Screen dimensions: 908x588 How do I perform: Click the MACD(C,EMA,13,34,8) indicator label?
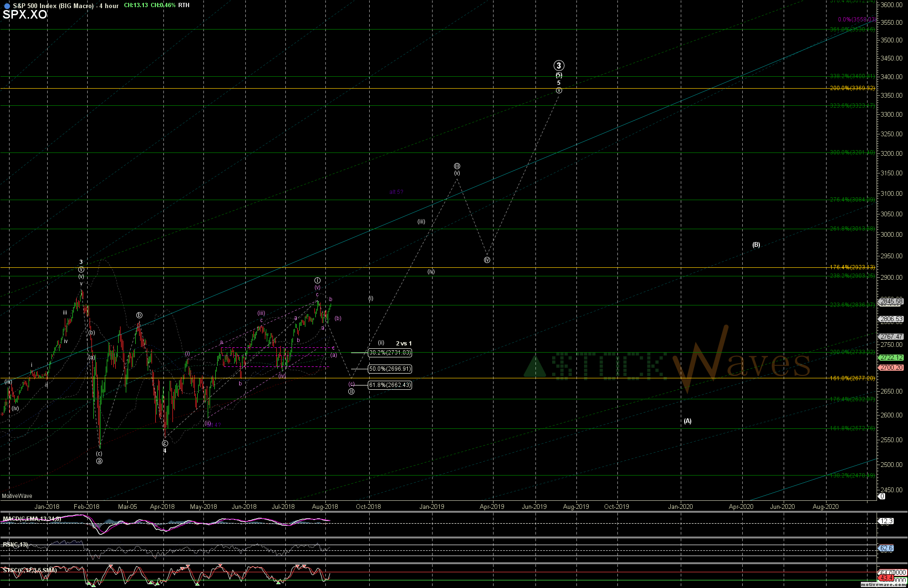31,519
